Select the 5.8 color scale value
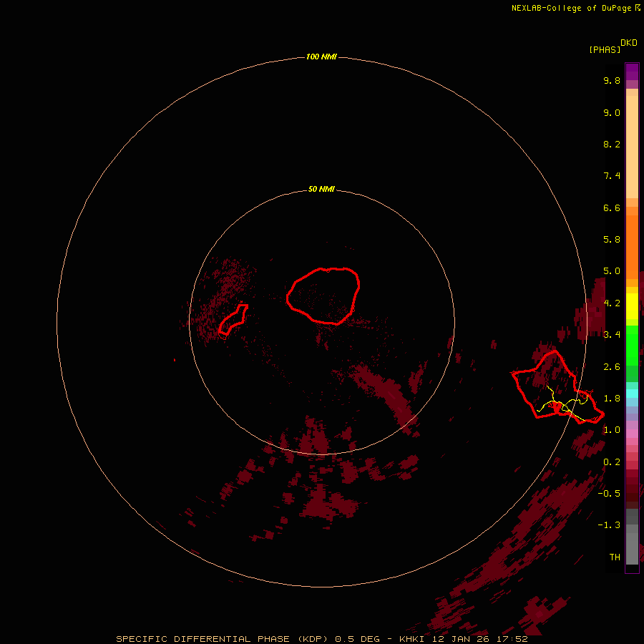The height and width of the screenshot is (644, 644). click(x=612, y=240)
